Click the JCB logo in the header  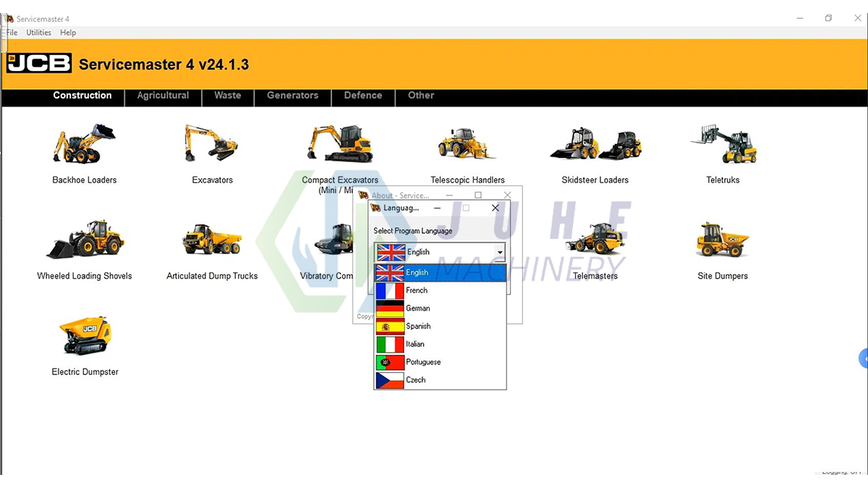click(39, 64)
